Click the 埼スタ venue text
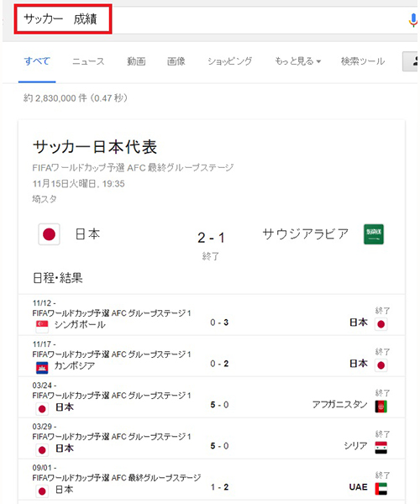The image size is (420, 504). (45, 199)
